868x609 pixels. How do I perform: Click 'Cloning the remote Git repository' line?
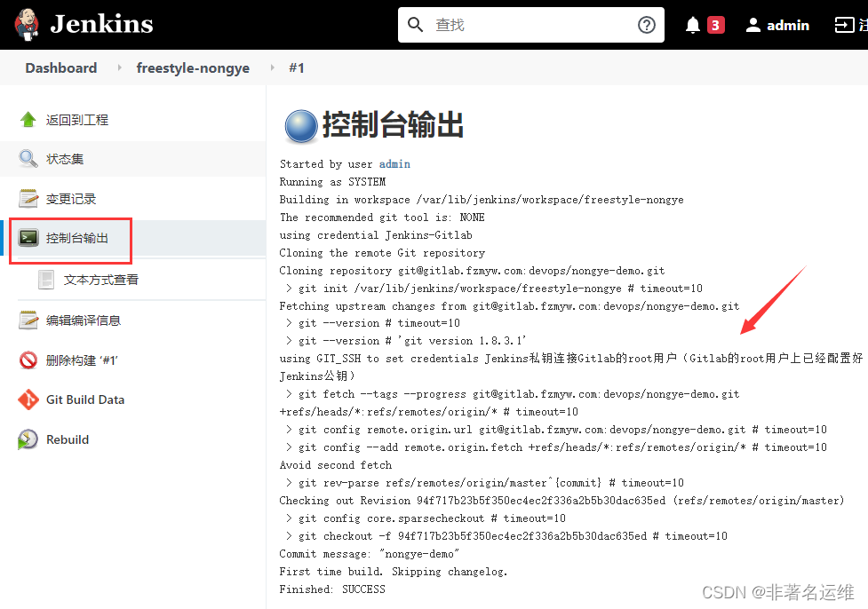382,252
